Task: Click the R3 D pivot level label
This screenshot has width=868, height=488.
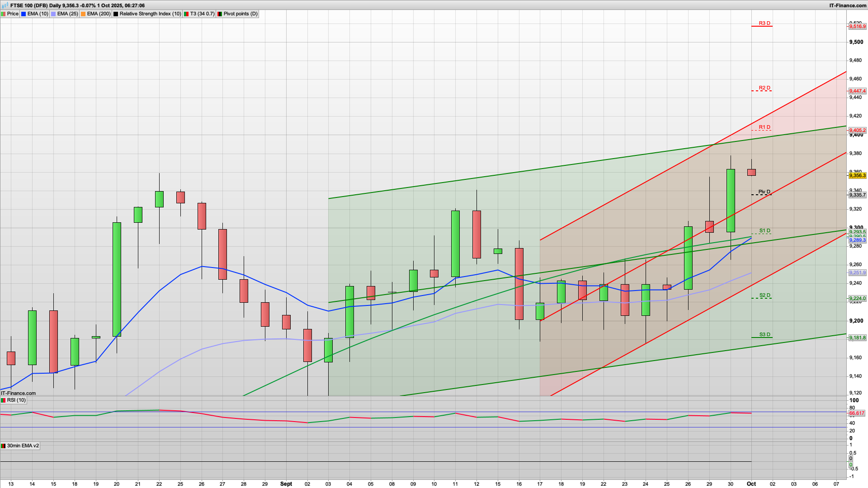Action: point(764,23)
